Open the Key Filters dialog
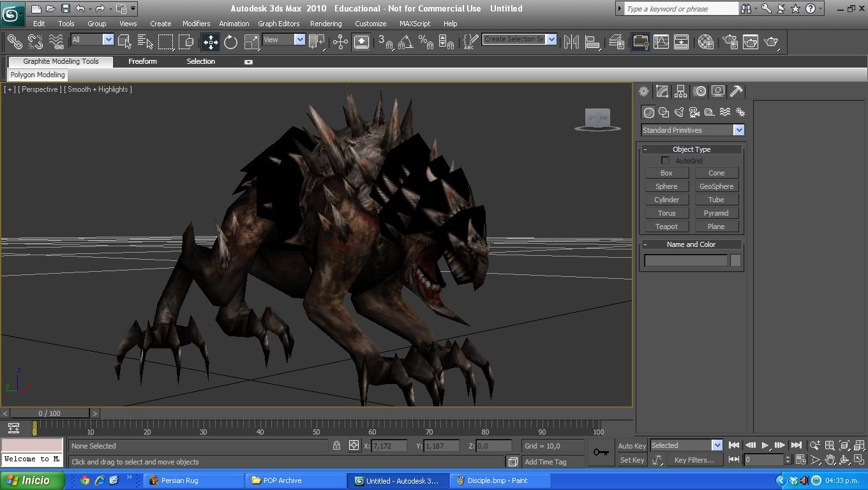Screen dimensions: 868x490 (x=694, y=460)
